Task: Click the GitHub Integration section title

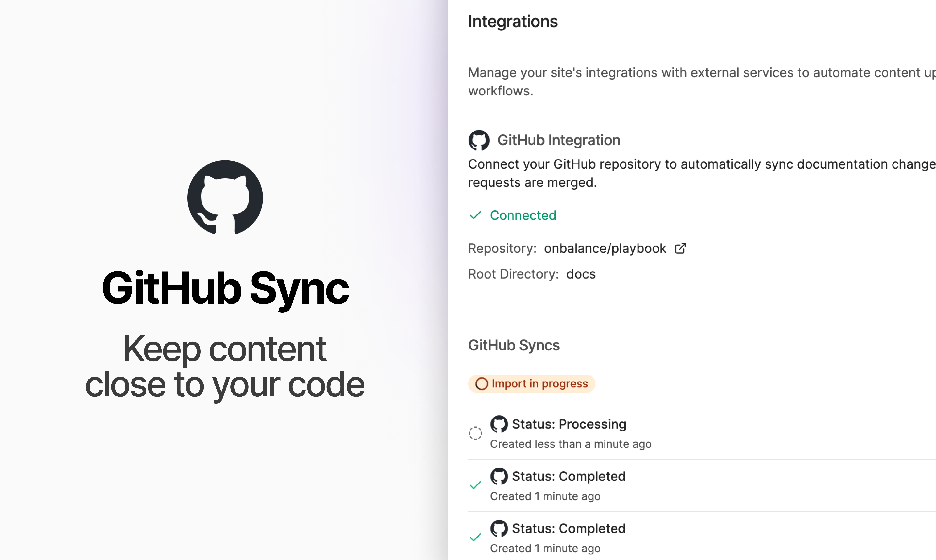Action: [x=559, y=140]
